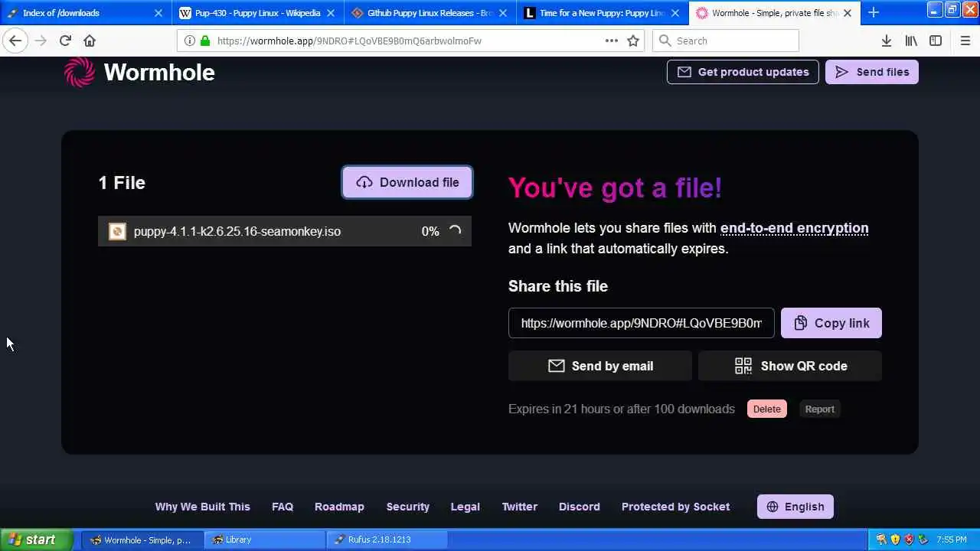Screen dimensions: 980x551
Task: Close the Pup-430 Wikipedia tab
Action: click(x=331, y=13)
